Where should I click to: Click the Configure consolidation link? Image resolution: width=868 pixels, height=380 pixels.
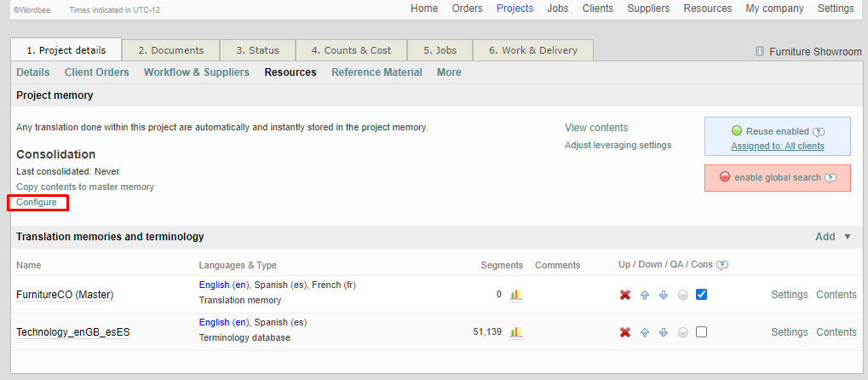37,203
